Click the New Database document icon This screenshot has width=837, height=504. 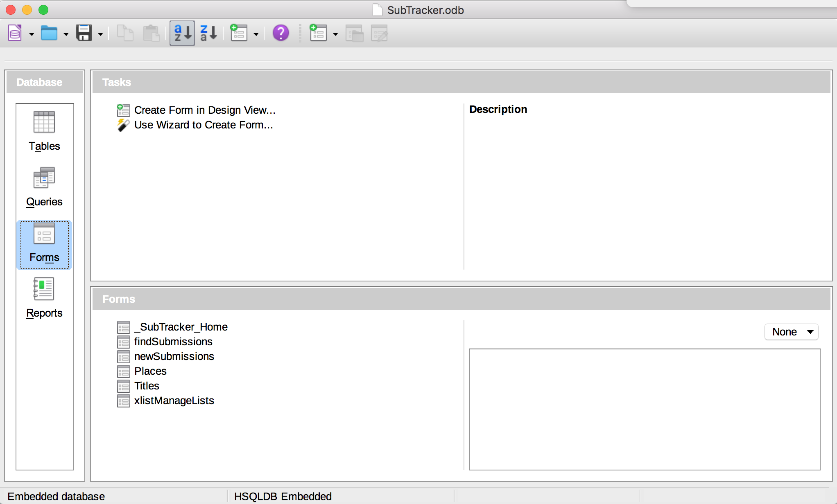click(15, 33)
